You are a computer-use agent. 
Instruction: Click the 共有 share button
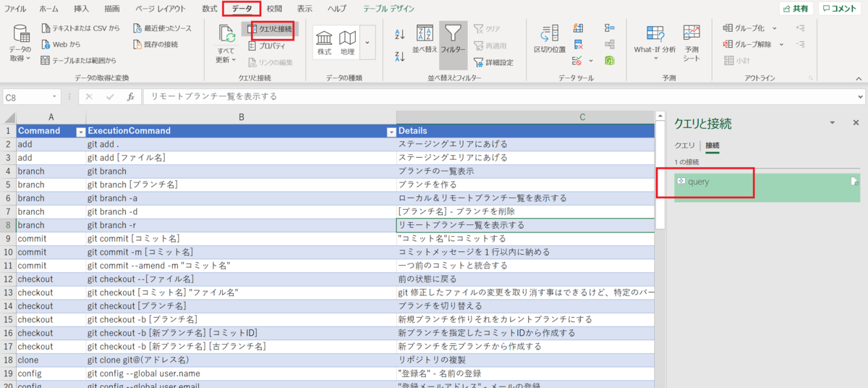796,9
